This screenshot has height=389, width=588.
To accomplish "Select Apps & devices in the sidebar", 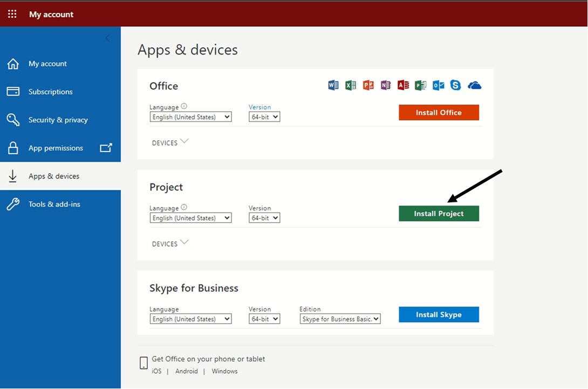I will pos(60,176).
